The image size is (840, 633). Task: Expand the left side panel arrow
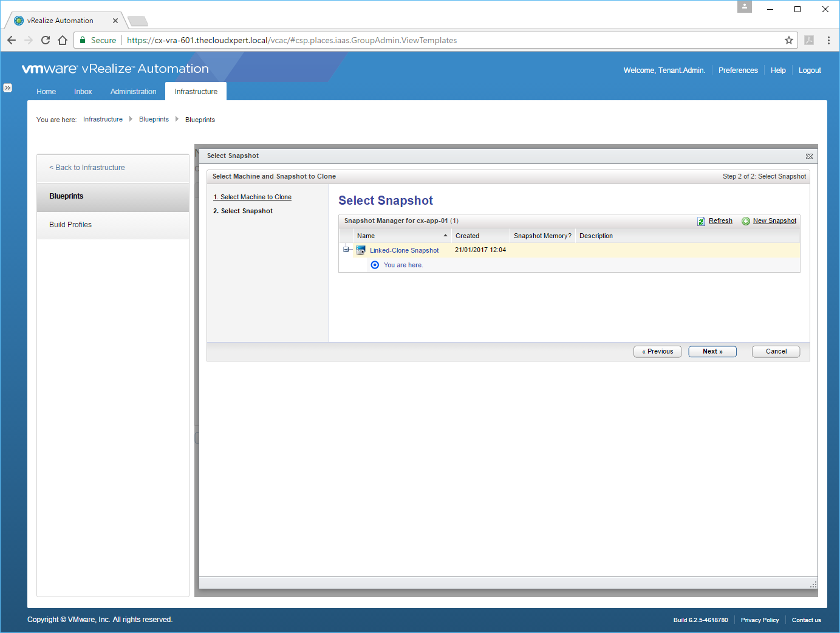(7, 87)
